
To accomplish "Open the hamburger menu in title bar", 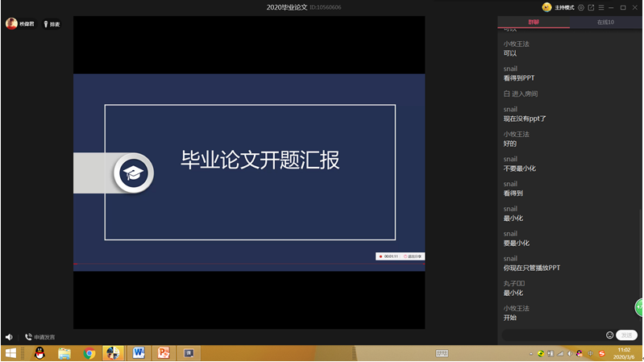I will (x=600, y=7).
